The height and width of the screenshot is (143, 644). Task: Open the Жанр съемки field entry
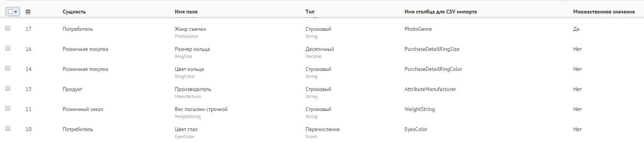pos(190,29)
